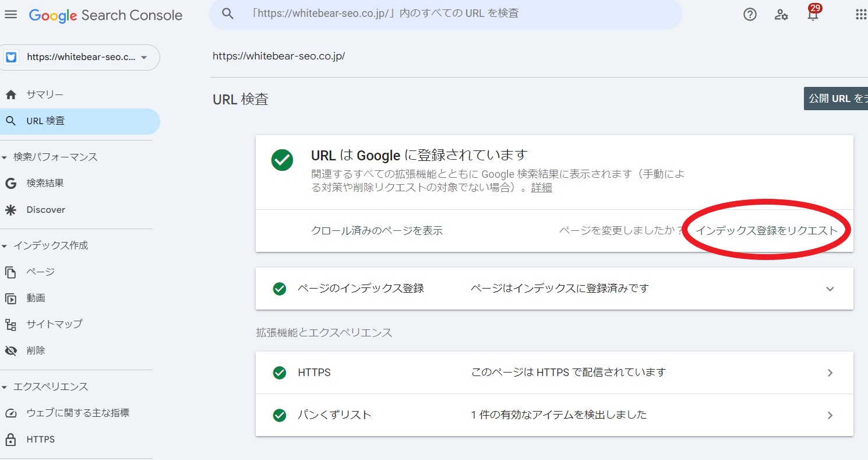This screenshot has height=460, width=868.
Task: Click the large green check status icon
Action: click(x=282, y=160)
